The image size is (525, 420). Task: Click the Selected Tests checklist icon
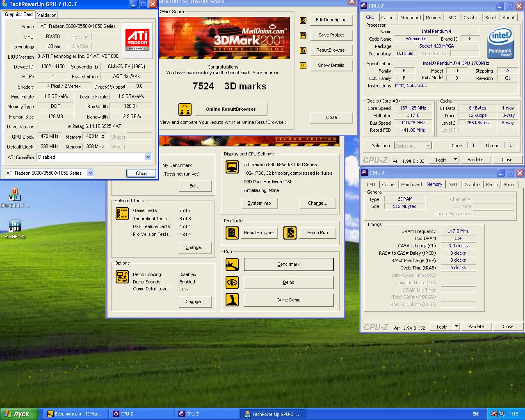tap(122, 214)
